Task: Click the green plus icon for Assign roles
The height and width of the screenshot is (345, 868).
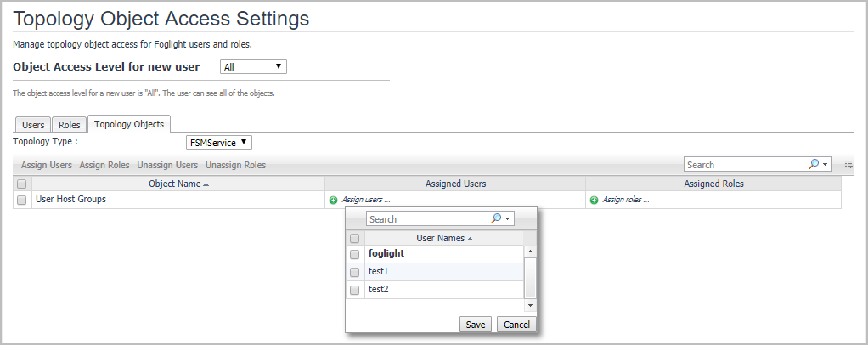Action: [594, 201]
